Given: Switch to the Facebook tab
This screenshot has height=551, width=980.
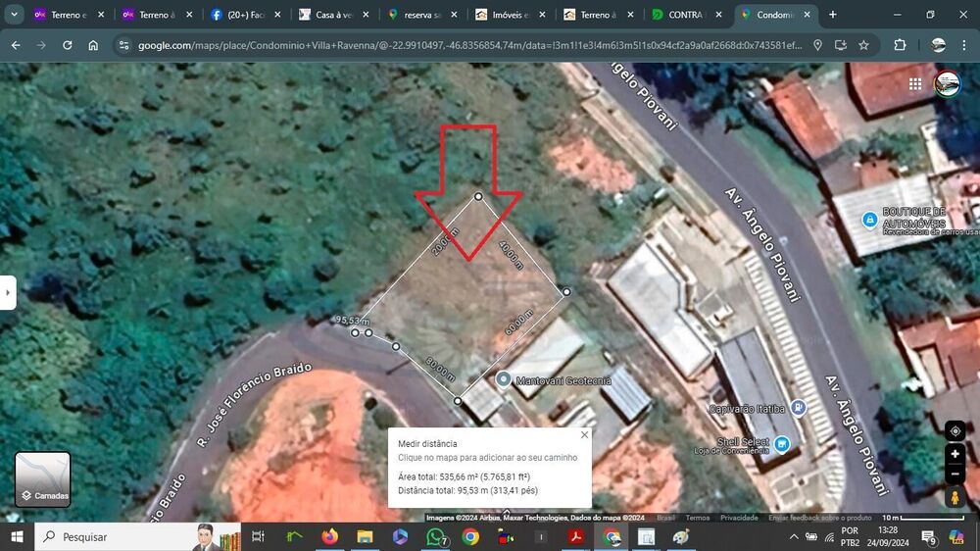Looking at the screenshot, I should 240,15.
